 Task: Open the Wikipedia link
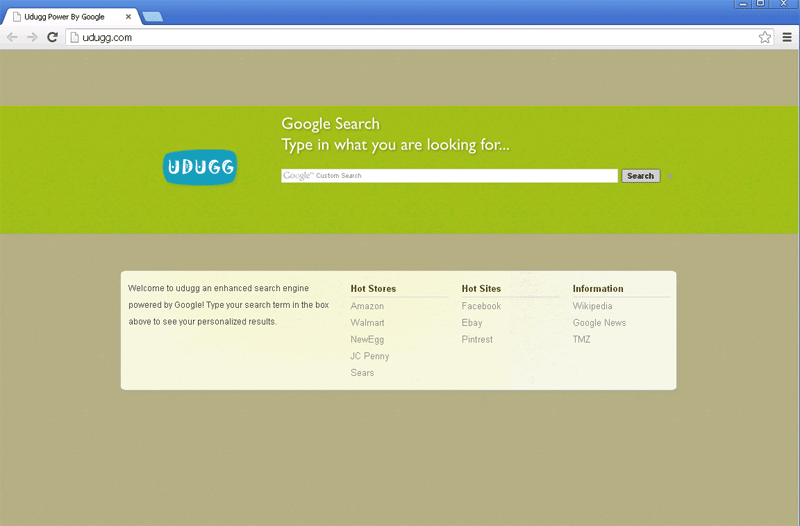tap(592, 306)
